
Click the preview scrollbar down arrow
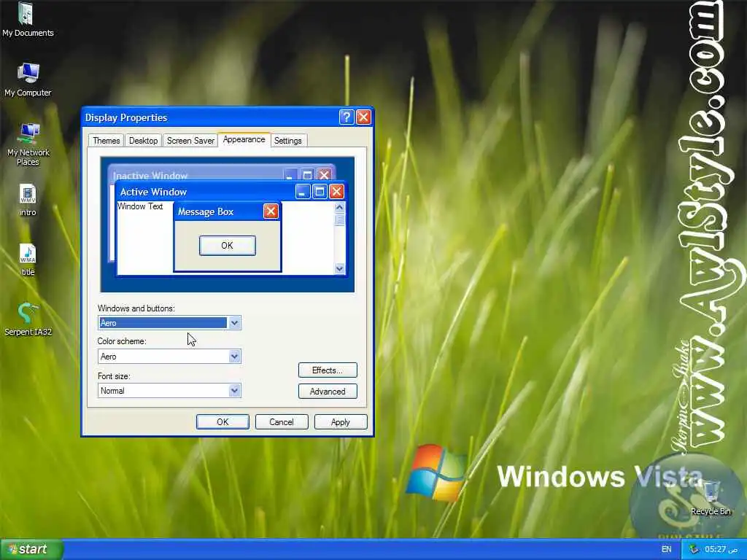339,268
